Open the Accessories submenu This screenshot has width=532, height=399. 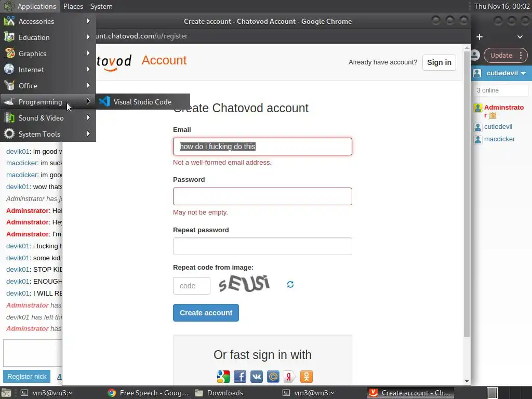[x=48, y=21]
